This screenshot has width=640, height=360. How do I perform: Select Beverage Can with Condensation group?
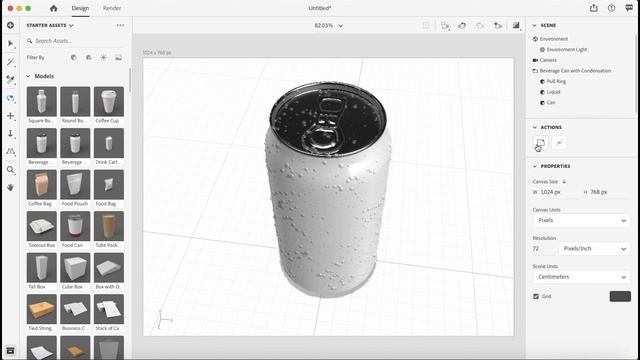[x=575, y=71]
